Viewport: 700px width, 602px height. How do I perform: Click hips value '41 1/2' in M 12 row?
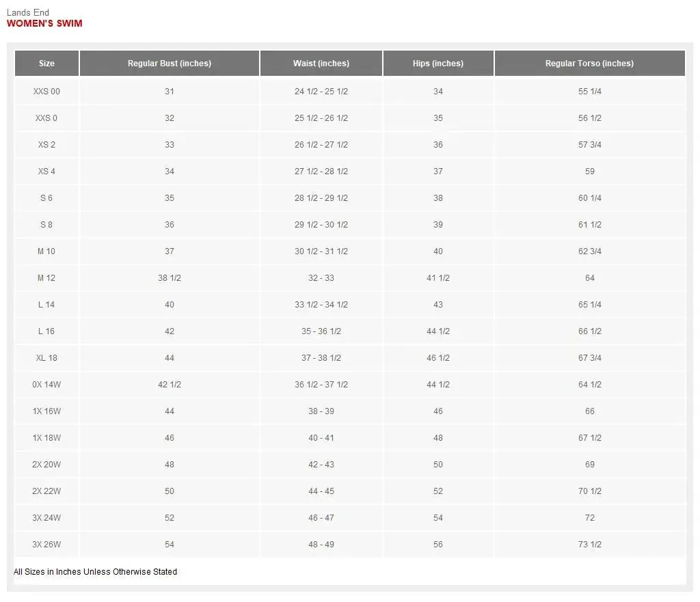pos(438,278)
